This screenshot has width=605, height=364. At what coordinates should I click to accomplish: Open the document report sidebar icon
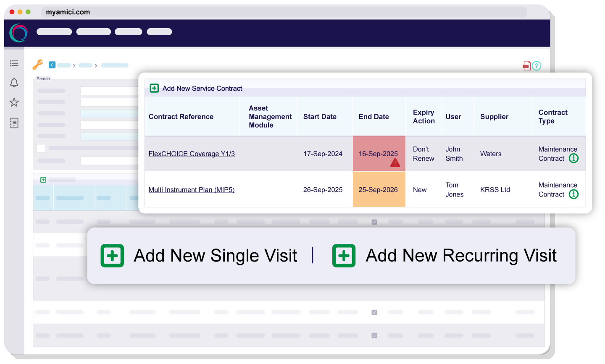14,123
